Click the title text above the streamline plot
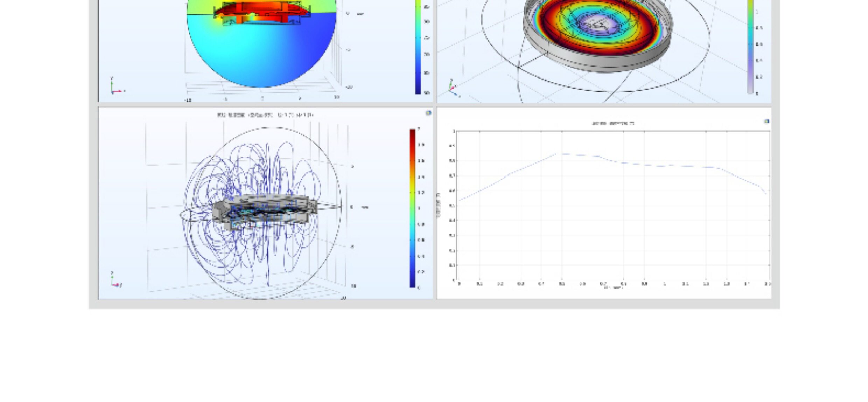Screen dimensions: 868x402 [x=265, y=115]
